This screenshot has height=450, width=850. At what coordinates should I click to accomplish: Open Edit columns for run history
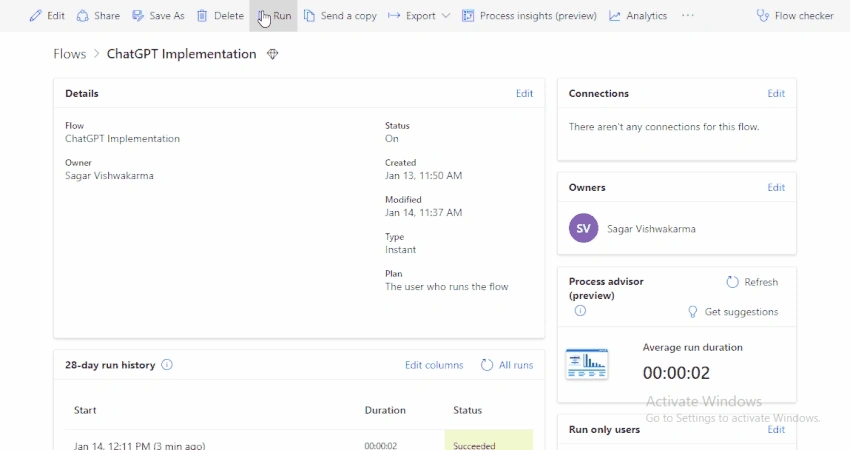pyautogui.click(x=434, y=365)
